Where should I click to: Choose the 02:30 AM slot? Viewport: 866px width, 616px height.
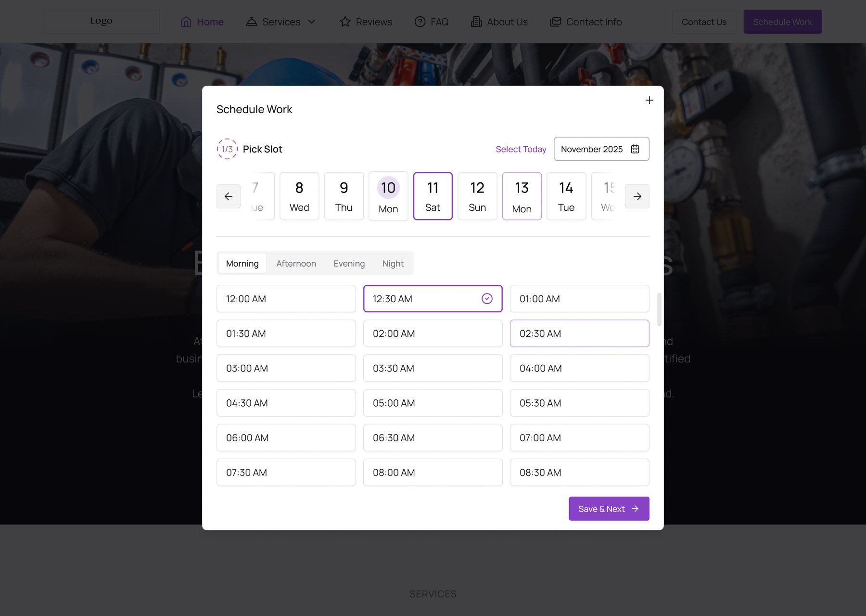click(580, 334)
